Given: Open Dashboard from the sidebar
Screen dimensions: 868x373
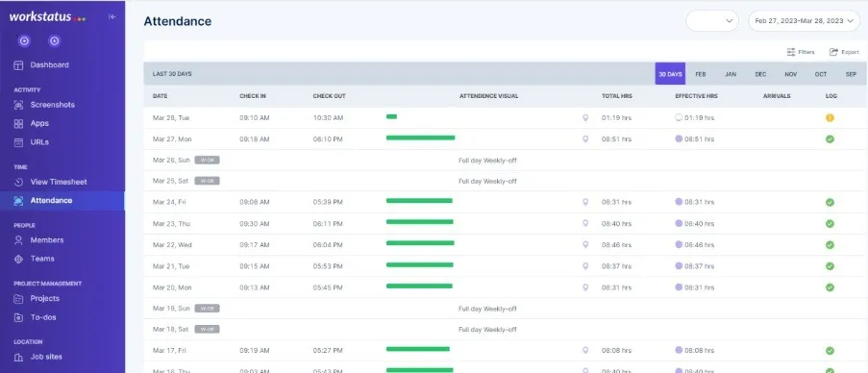Looking at the screenshot, I should (x=49, y=65).
